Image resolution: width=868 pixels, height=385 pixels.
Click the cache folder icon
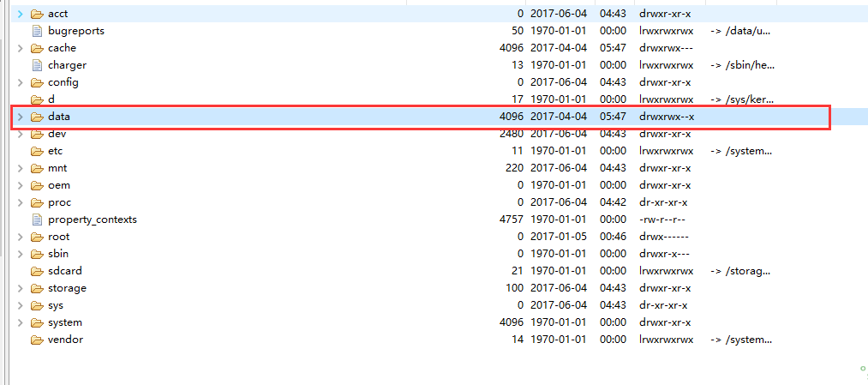[37, 48]
